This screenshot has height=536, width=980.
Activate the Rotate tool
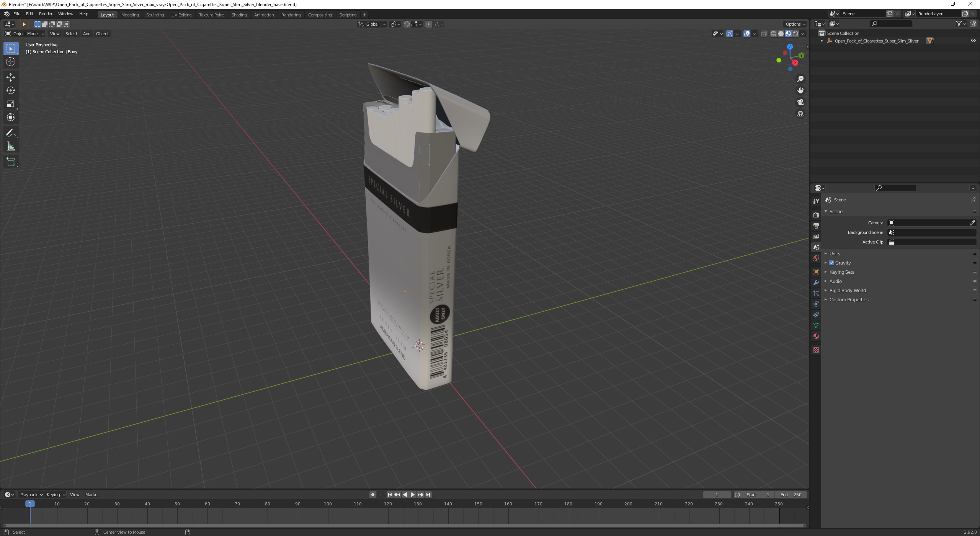11,91
